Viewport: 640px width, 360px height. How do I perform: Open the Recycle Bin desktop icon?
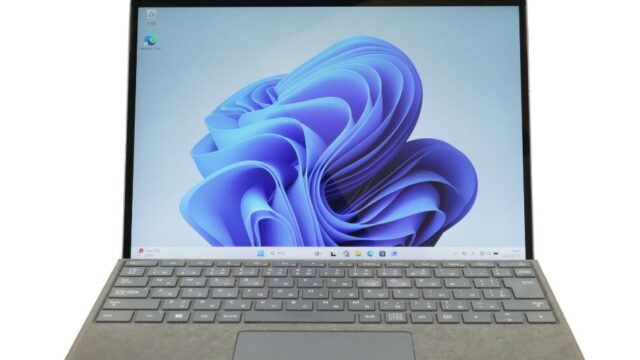[151, 17]
